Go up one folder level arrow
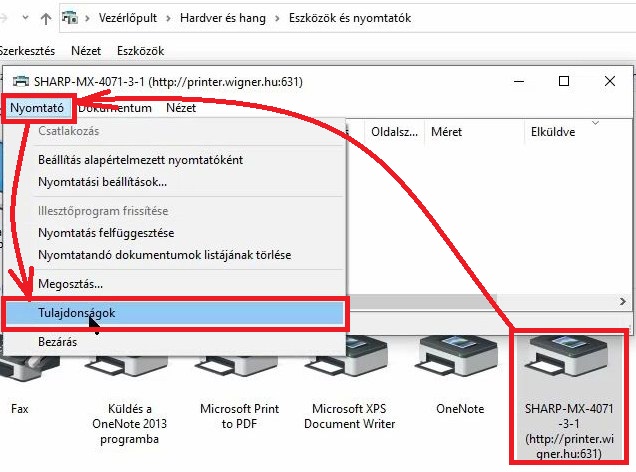The height and width of the screenshot is (472, 636). coord(46,18)
